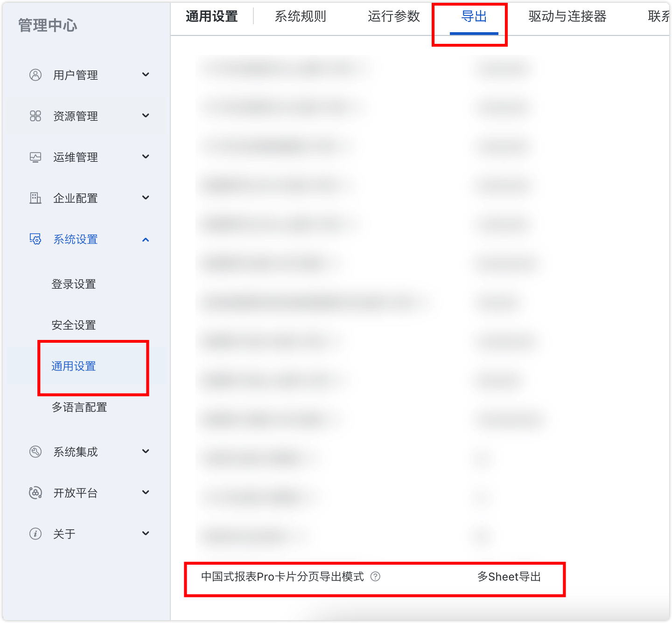Viewport: 672px width, 623px height.
Task: Select the 导出 tab
Action: pyautogui.click(x=474, y=16)
